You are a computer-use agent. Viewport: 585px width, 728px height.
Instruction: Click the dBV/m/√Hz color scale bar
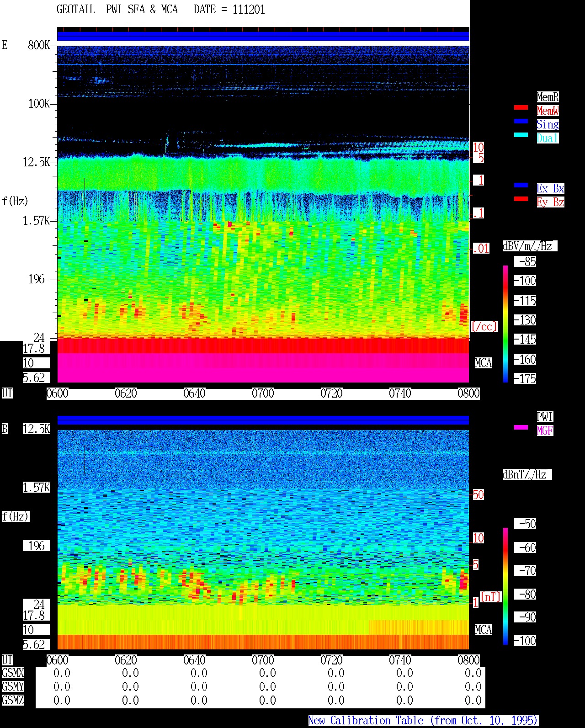click(505, 324)
